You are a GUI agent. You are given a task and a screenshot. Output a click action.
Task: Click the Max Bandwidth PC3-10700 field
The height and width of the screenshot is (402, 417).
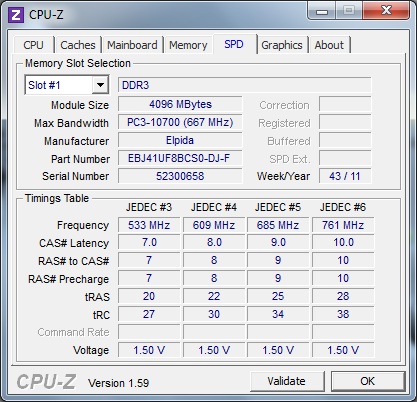(x=180, y=122)
